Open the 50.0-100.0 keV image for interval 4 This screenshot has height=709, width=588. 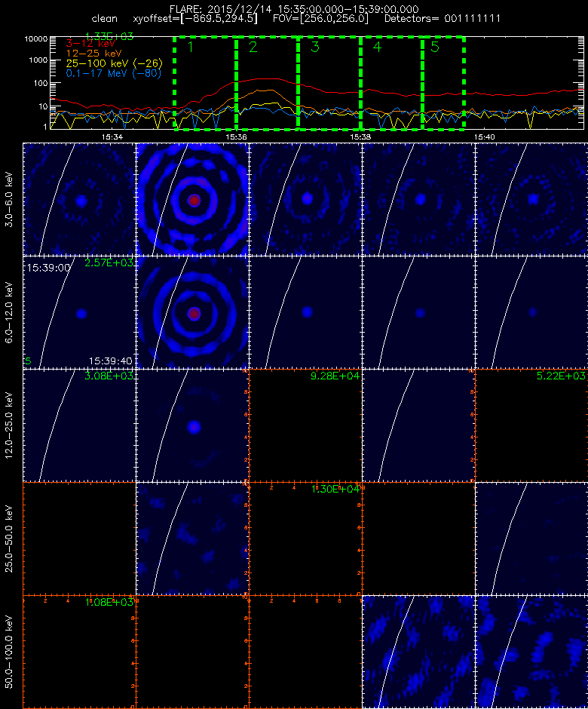pyautogui.click(x=418, y=652)
